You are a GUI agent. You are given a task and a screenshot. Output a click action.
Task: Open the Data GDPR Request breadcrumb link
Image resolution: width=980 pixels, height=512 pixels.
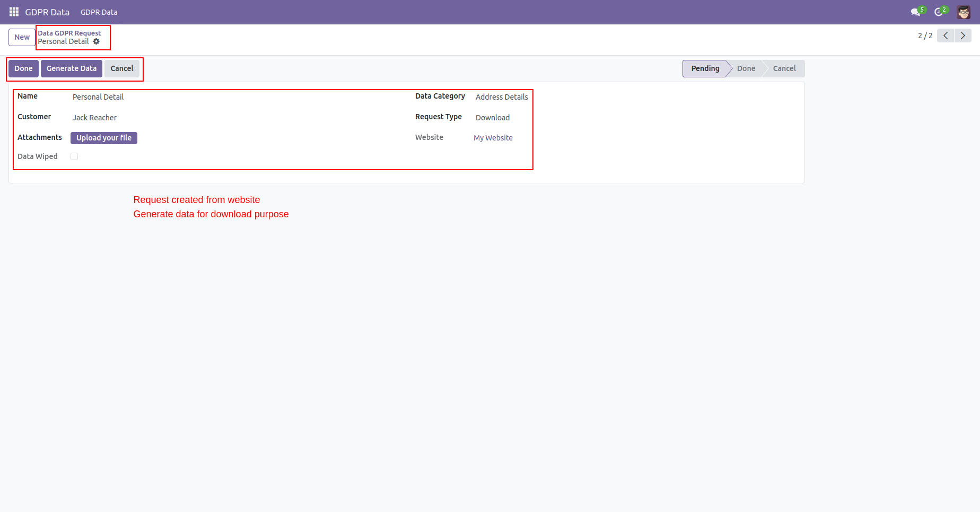tap(69, 33)
